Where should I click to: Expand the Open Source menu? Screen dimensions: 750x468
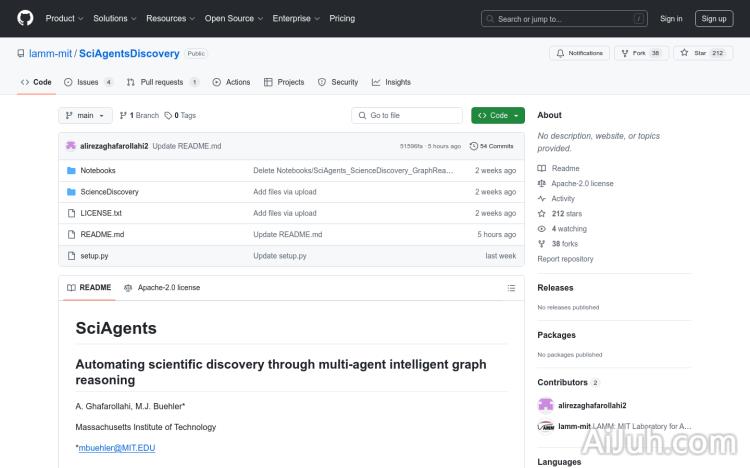tap(233, 18)
